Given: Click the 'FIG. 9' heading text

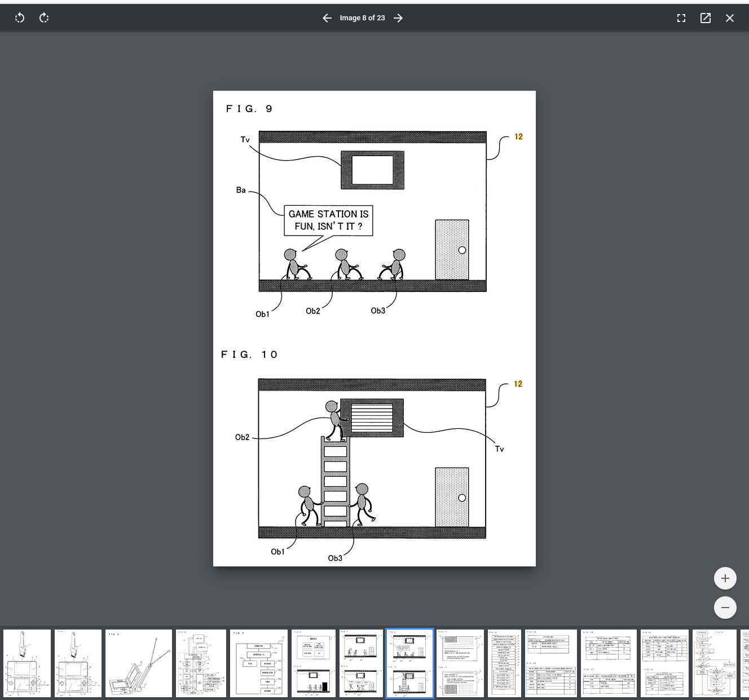Looking at the screenshot, I should point(249,109).
